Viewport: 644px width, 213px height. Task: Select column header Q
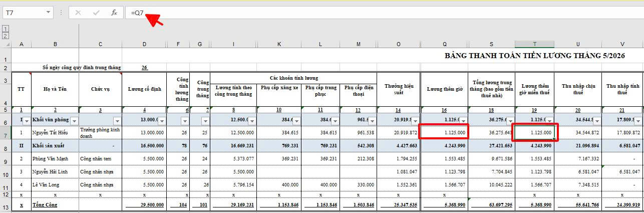point(445,44)
